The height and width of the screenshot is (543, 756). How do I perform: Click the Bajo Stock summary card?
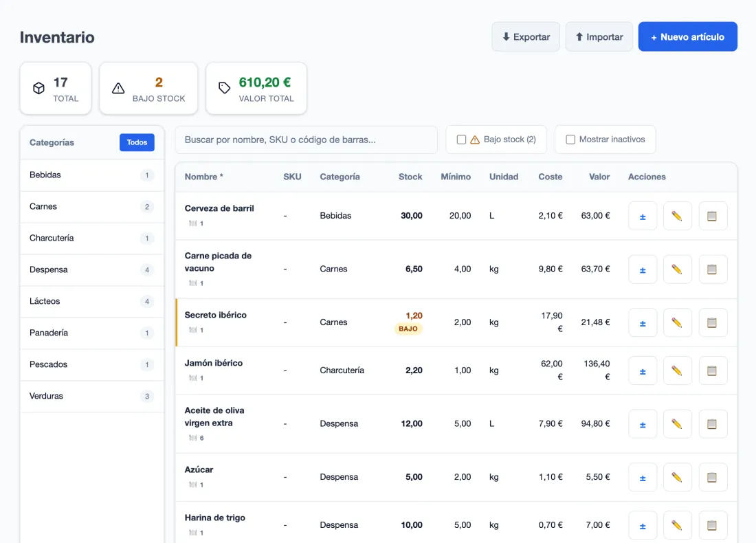tap(148, 88)
